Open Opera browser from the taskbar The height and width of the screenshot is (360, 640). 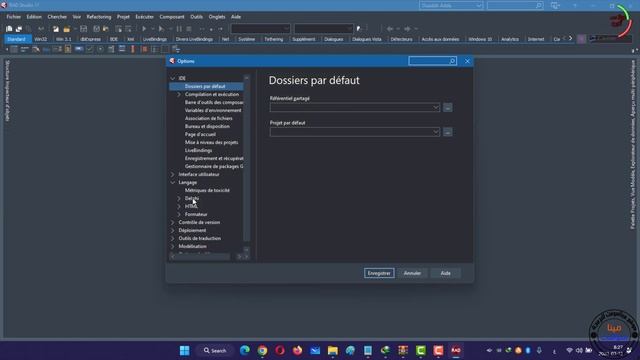click(280, 350)
